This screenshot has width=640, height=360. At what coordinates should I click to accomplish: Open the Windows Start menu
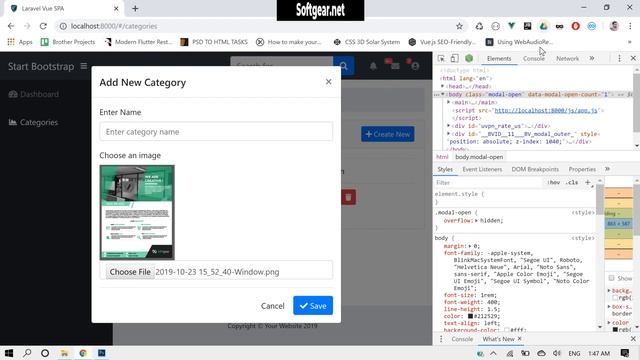pos(9,353)
